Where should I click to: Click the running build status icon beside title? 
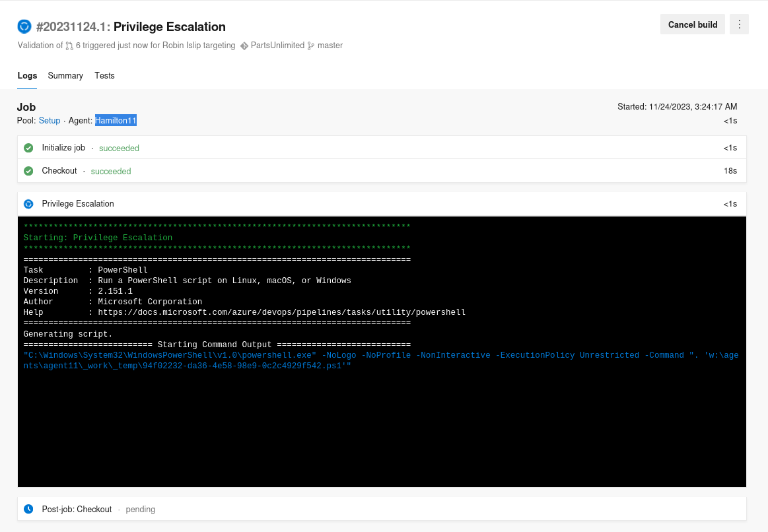click(24, 26)
